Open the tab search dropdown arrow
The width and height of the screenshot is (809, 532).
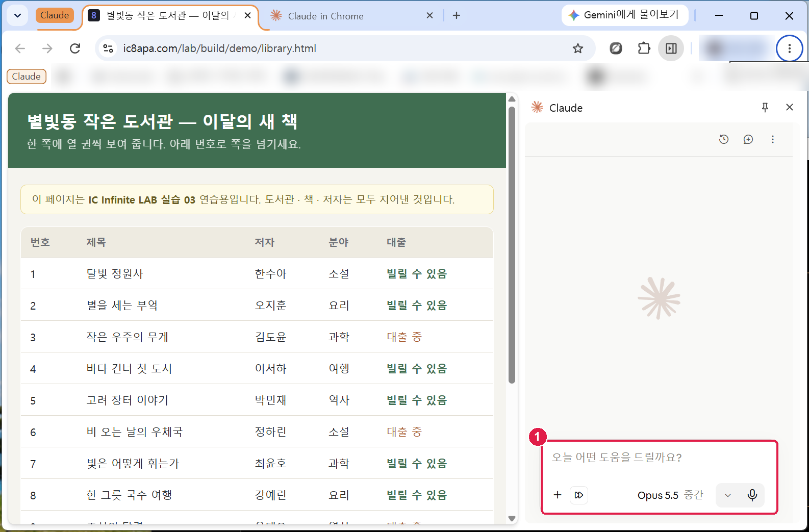pyautogui.click(x=17, y=15)
